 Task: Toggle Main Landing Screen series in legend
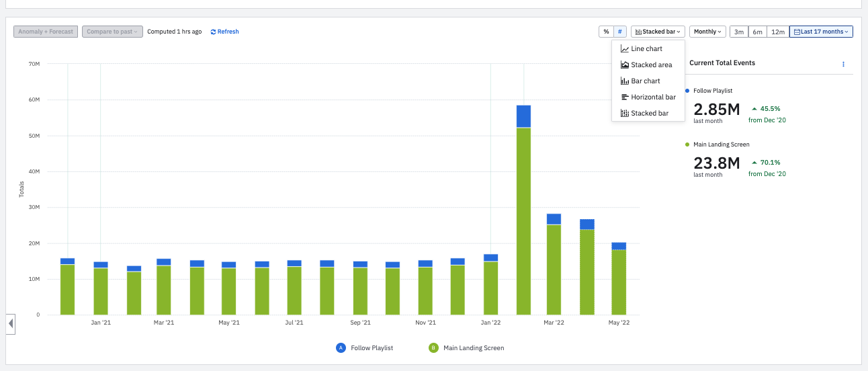(474, 348)
